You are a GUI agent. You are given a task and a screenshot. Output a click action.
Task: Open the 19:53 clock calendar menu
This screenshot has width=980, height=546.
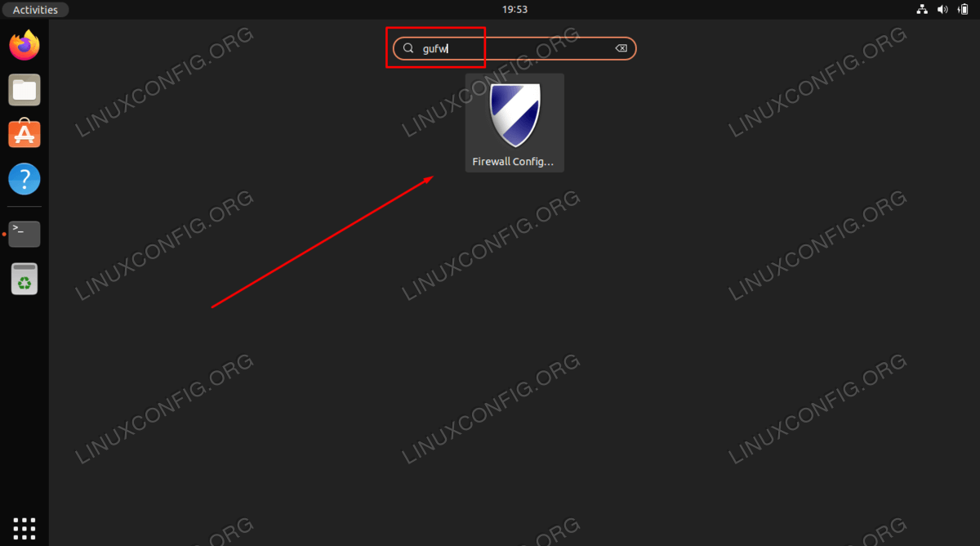click(514, 10)
